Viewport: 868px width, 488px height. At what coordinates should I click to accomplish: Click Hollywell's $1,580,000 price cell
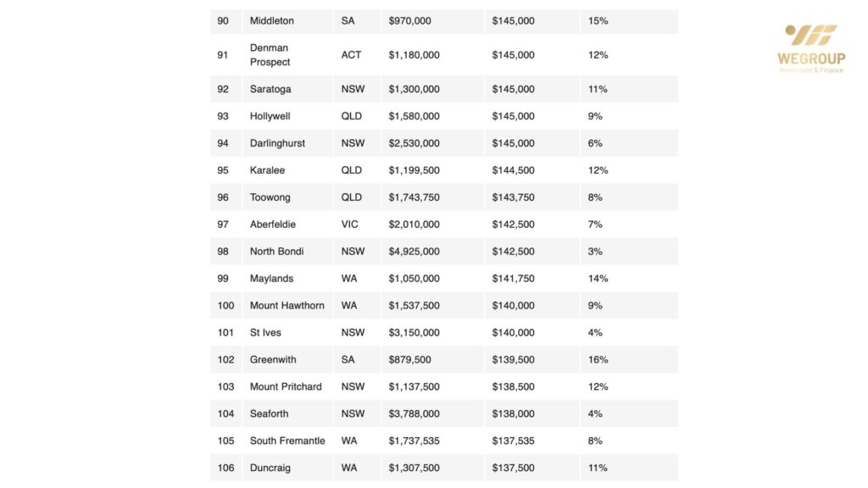tap(414, 116)
